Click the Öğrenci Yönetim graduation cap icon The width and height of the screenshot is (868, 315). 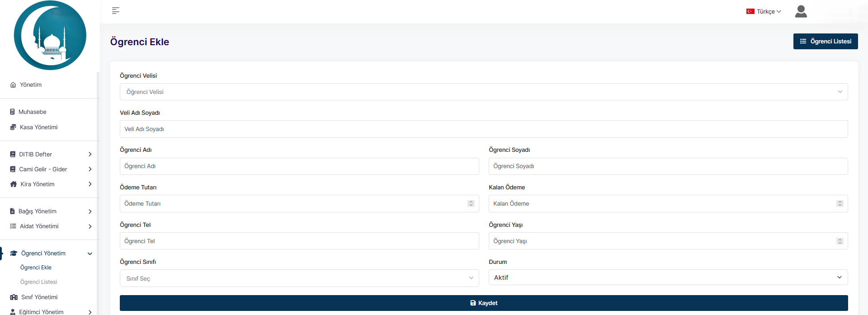click(x=14, y=254)
